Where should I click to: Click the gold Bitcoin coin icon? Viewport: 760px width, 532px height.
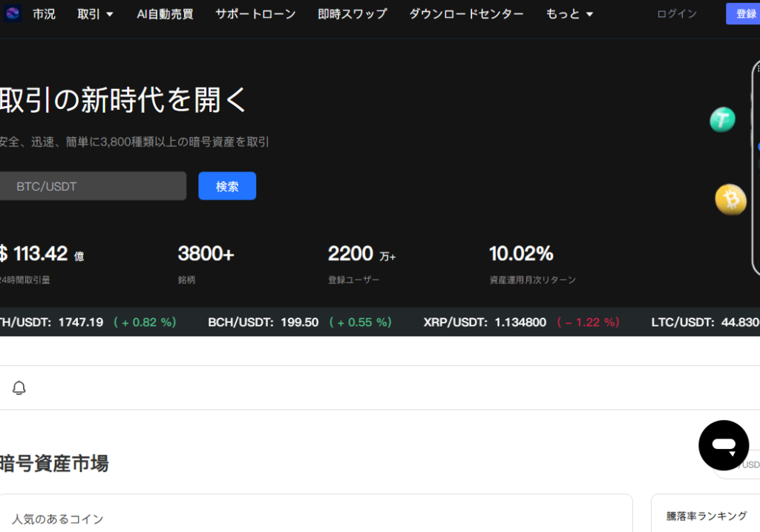click(731, 199)
